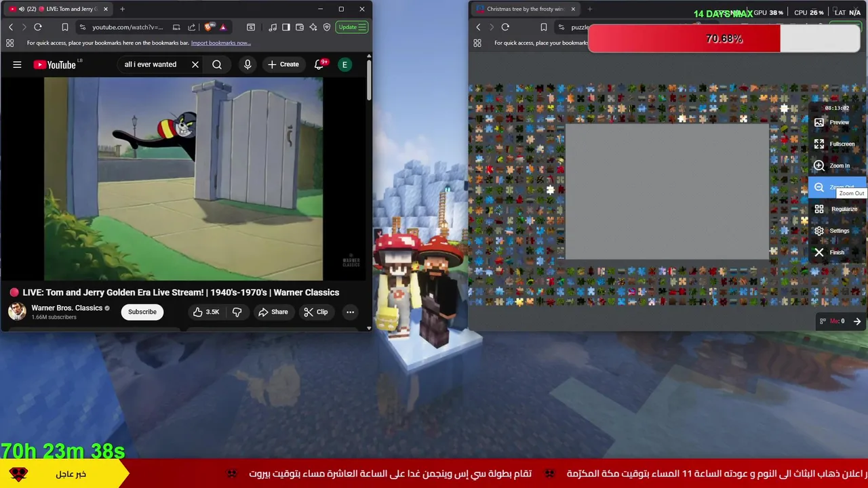The height and width of the screenshot is (488, 868).
Task: Open the Brave wallet icon
Action: tap(300, 27)
